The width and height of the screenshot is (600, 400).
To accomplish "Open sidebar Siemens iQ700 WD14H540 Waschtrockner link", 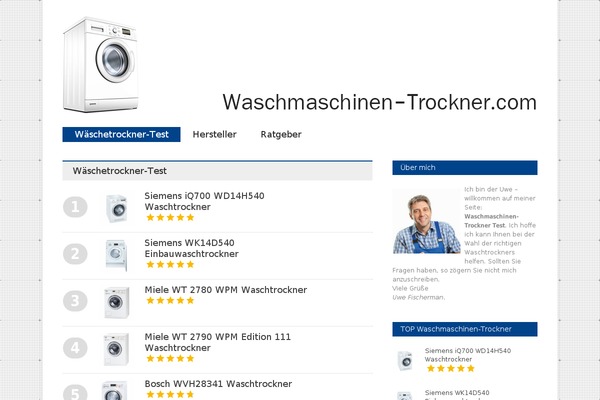I will pyautogui.click(x=468, y=355).
